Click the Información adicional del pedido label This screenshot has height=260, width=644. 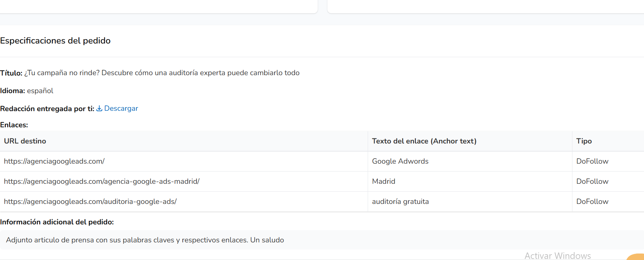(57, 222)
